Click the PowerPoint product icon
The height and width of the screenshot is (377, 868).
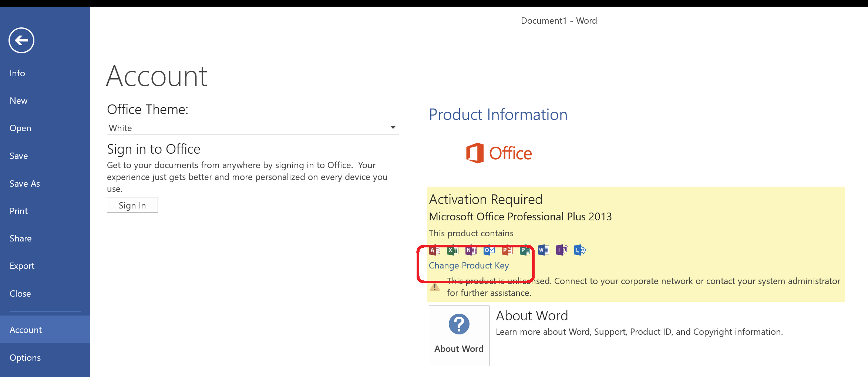[507, 251]
